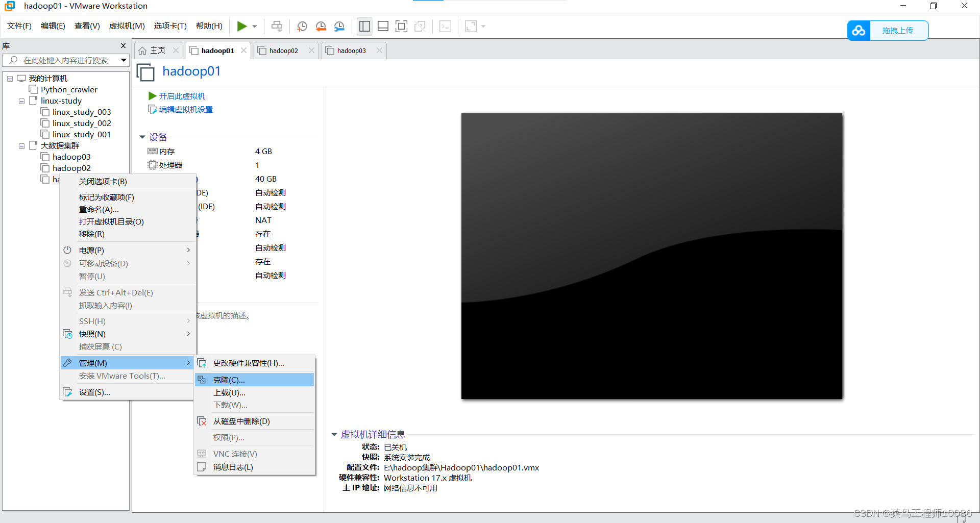980x523 pixels.
Task: Open the 选项卡(T) menu
Action: [170, 26]
